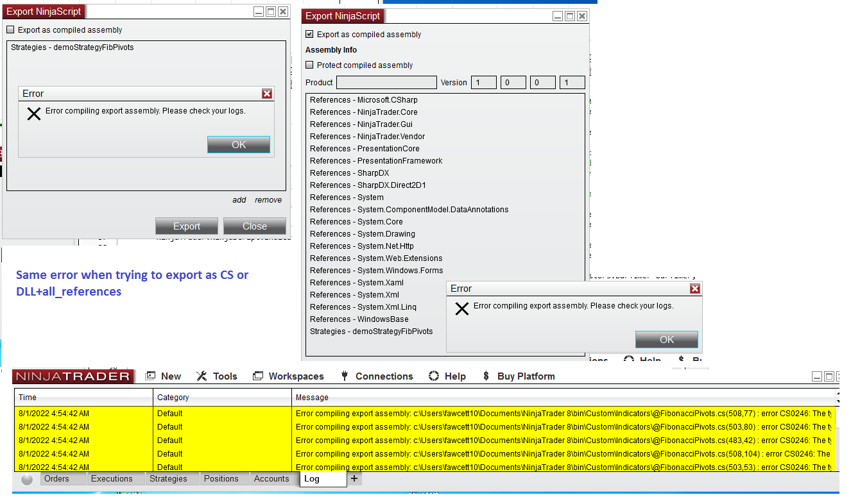
Task: Sort log by the Category column header
Action: pos(222,398)
